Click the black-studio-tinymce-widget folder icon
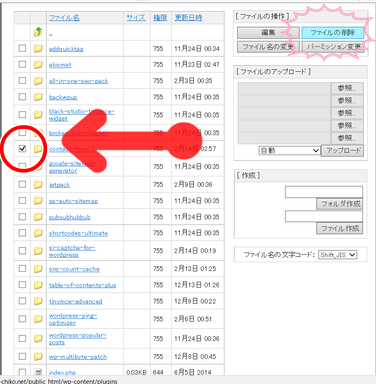The height and width of the screenshot is (384, 376). [x=38, y=115]
